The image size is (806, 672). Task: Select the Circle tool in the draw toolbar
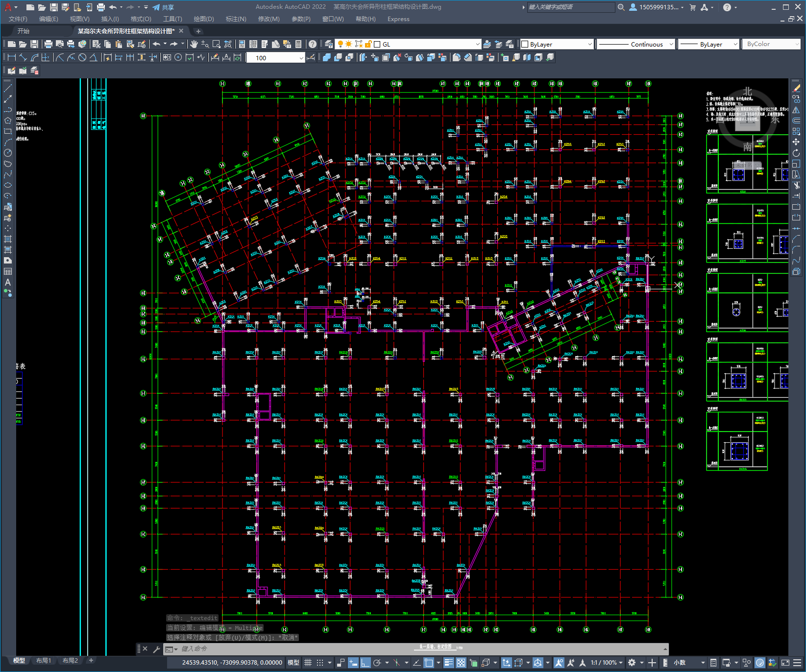click(8, 153)
